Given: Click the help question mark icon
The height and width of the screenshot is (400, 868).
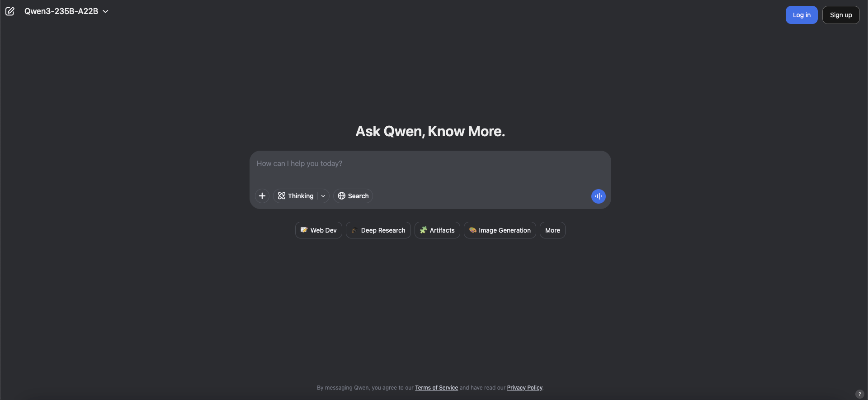Looking at the screenshot, I should 859,394.
